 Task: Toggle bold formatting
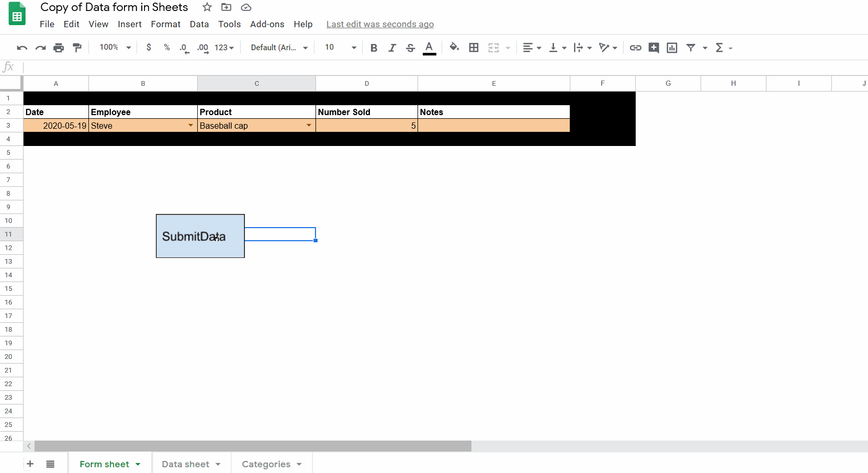point(374,48)
